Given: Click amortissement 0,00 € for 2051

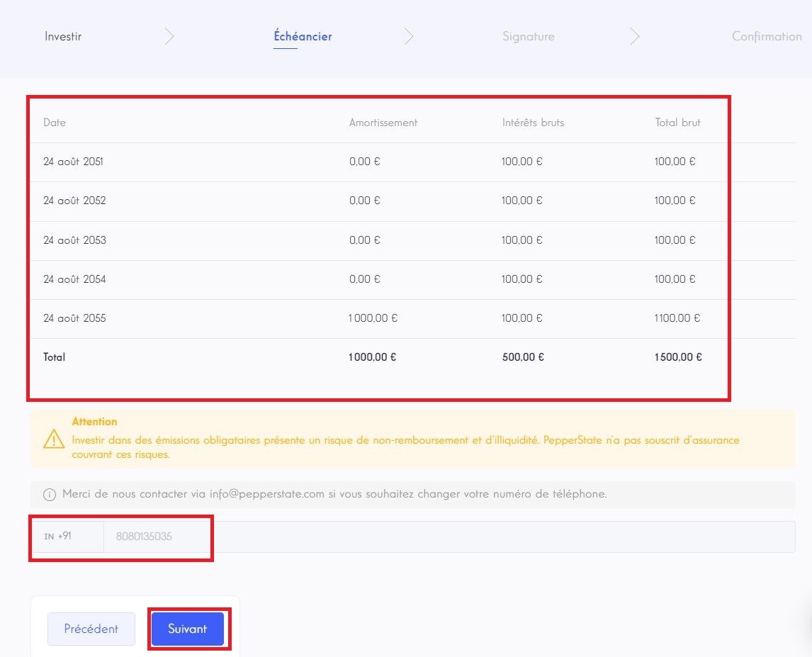Looking at the screenshot, I should click(365, 162).
